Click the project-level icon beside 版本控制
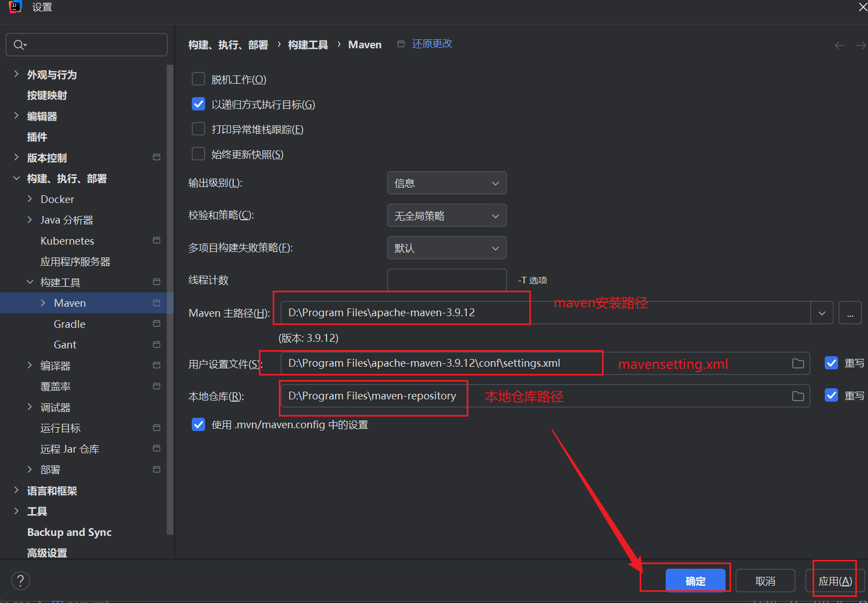868x603 pixels. click(x=156, y=158)
